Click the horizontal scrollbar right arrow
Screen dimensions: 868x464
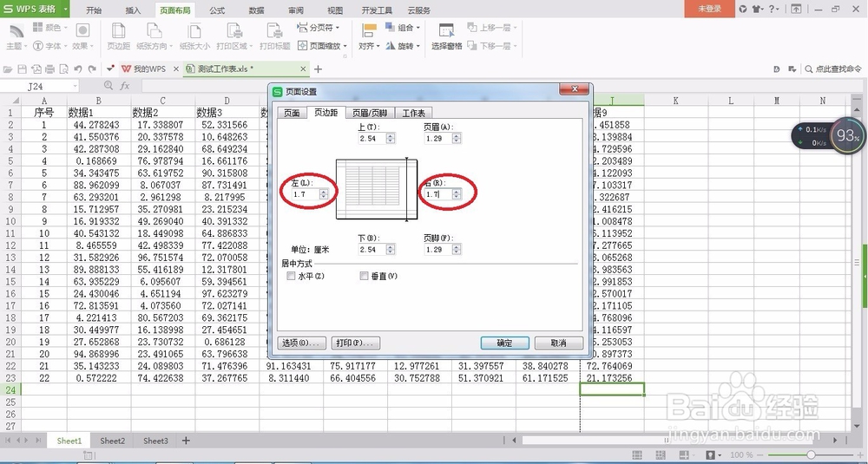[835, 441]
